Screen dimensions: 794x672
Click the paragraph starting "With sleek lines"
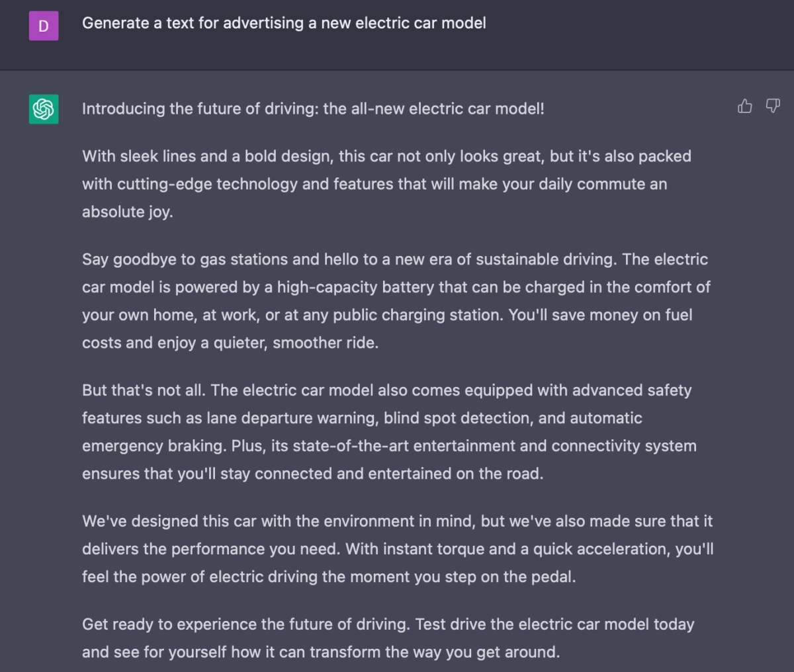tap(386, 184)
